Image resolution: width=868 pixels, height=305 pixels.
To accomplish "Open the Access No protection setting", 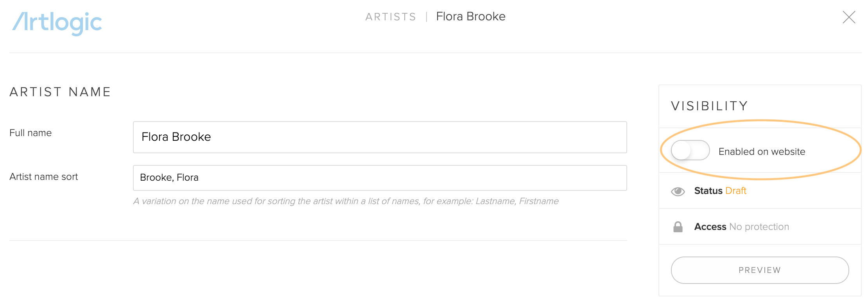I will click(760, 227).
